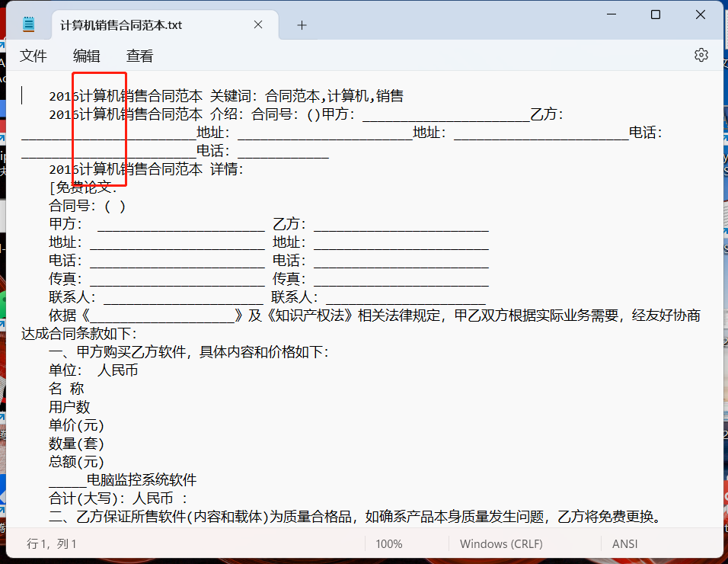
Task: Open the 文件 menu
Action: click(34, 56)
